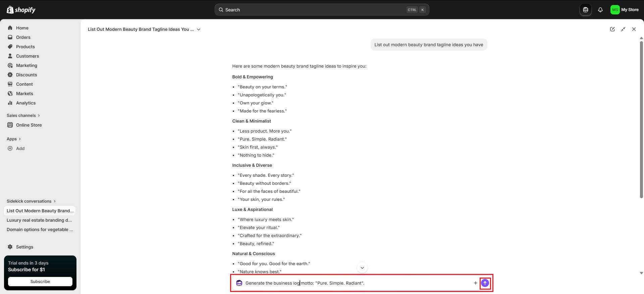Viewport: 644px width, 294px height.
Task: Send the message with the purple arrow
Action: click(485, 283)
